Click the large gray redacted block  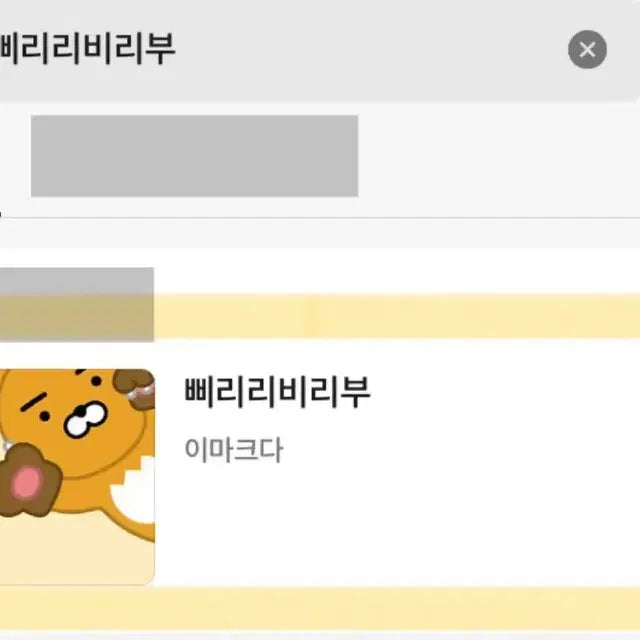tap(195, 156)
